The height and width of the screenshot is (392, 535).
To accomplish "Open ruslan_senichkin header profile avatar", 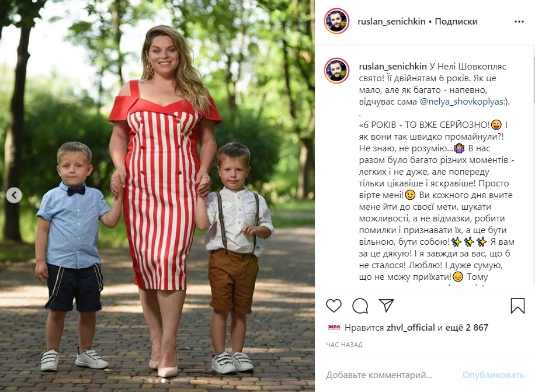I will pyautogui.click(x=336, y=21).
